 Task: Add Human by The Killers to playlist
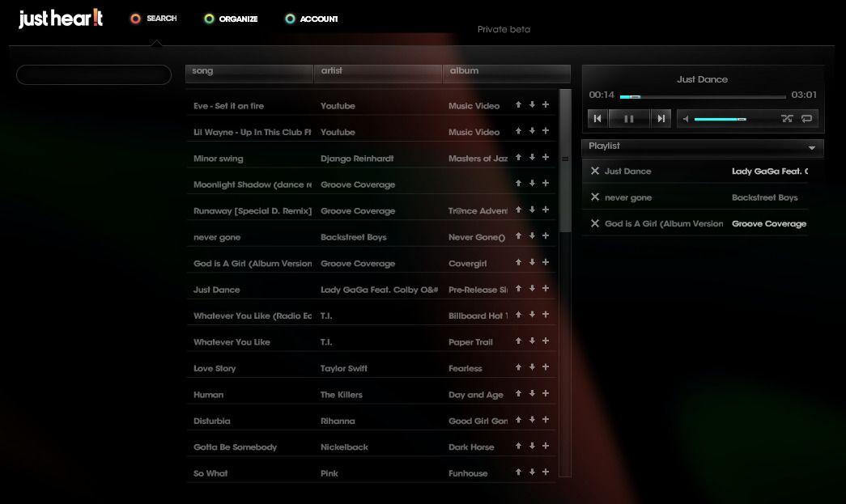coord(546,394)
